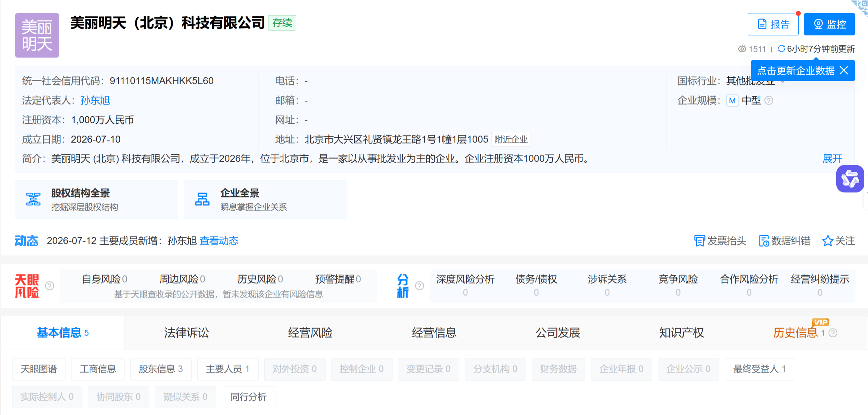The width and height of the screenshot is (868, 415).
Task: Close the 点击更新企业数据 tooltip
Action: click(844, 70)
